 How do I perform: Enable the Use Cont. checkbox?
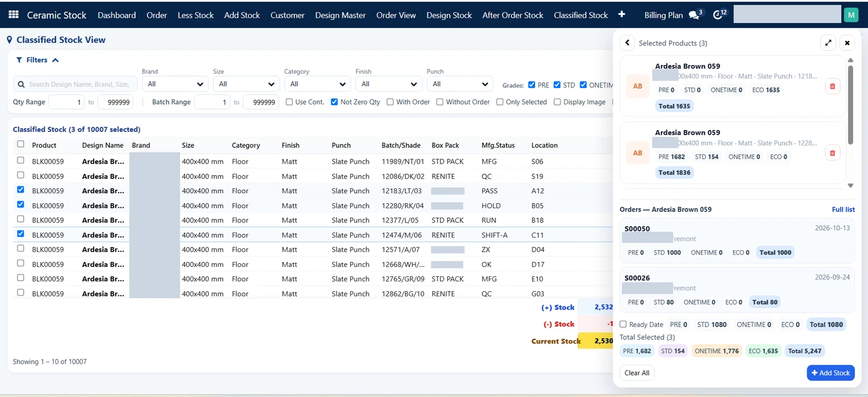coord(290,102)
